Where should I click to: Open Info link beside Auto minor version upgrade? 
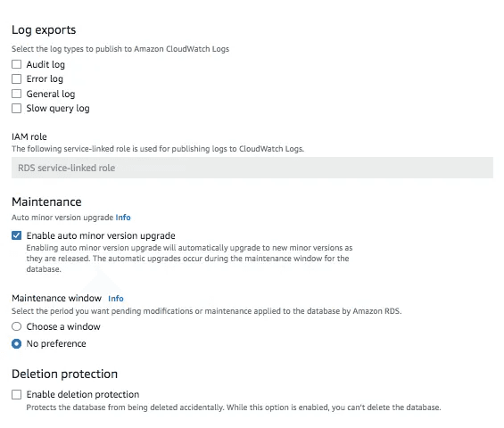pos(123,218)
